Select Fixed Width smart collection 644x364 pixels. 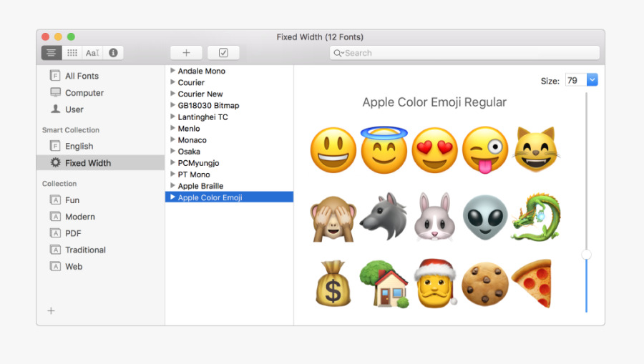point(101,163)
